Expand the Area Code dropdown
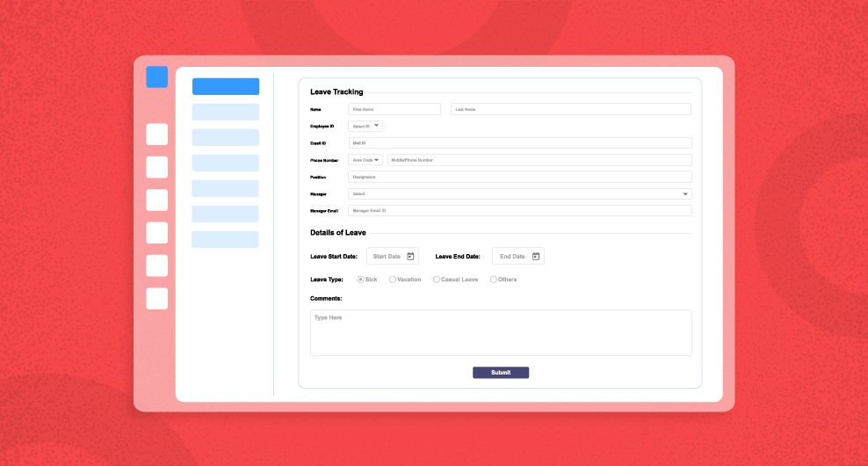This screenshot has height=466, width=868. pyautogui.click(x=365, y=160)
